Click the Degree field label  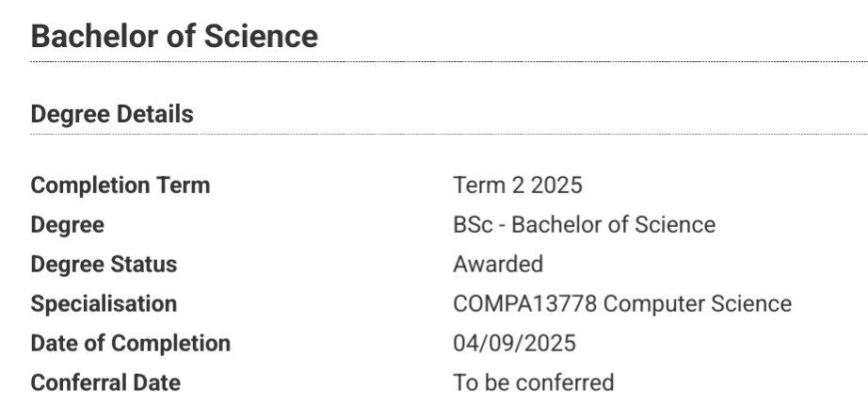click(x=67, y=224)
